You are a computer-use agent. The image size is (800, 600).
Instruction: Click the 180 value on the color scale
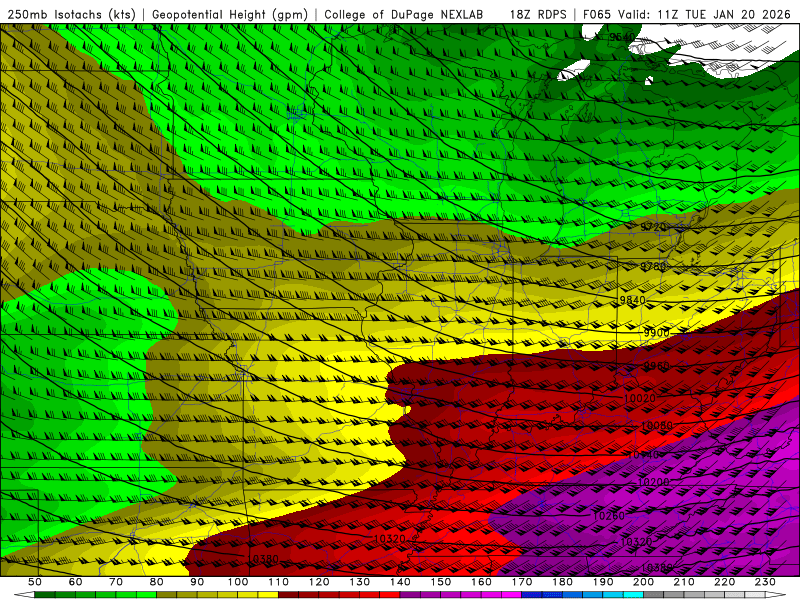click(x=562, y=582)
